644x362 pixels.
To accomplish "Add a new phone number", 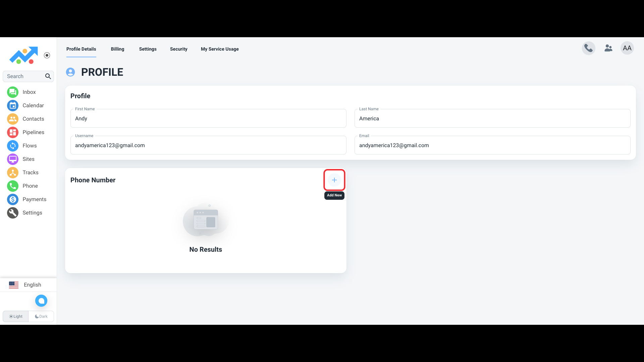I will pyautogui.click(x=334, y=180).
